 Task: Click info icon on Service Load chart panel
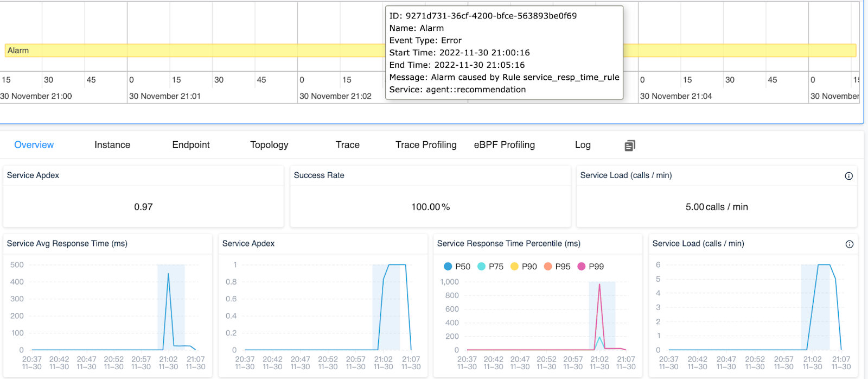(x=849, y=244)
